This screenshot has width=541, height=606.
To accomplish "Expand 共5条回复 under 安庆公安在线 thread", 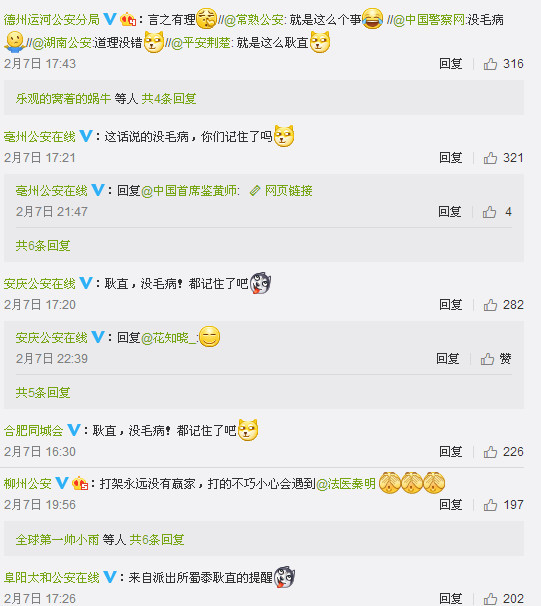I will tap(43, 393).
